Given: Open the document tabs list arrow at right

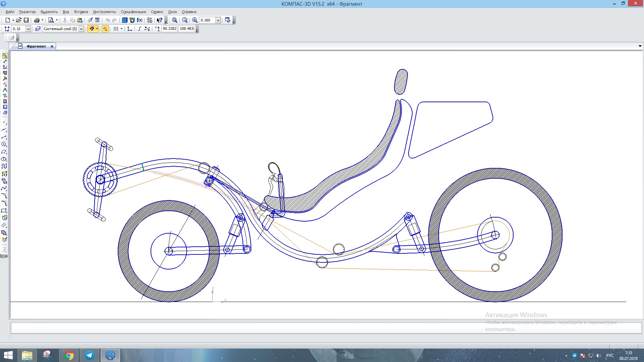Looking at the screenshot, I should [x=640, y=46].
